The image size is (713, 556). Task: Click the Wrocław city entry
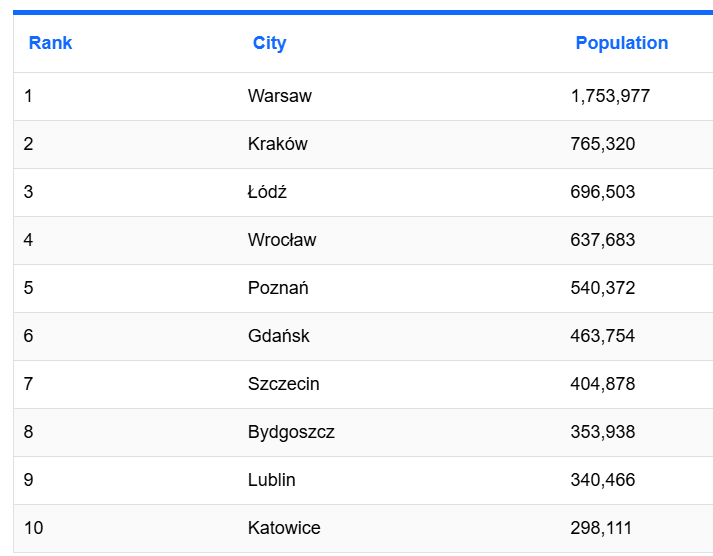282,240
